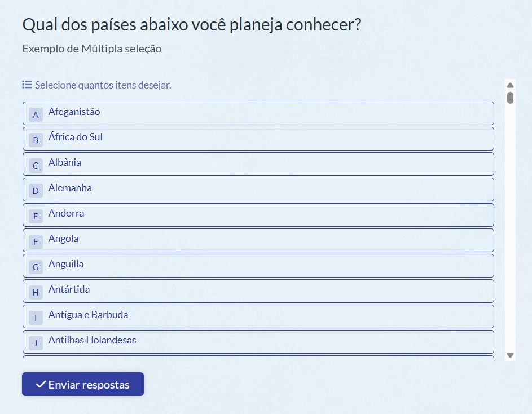Choose the Albânia option
This screenshot has width=532, height=414.
(258, 164)
